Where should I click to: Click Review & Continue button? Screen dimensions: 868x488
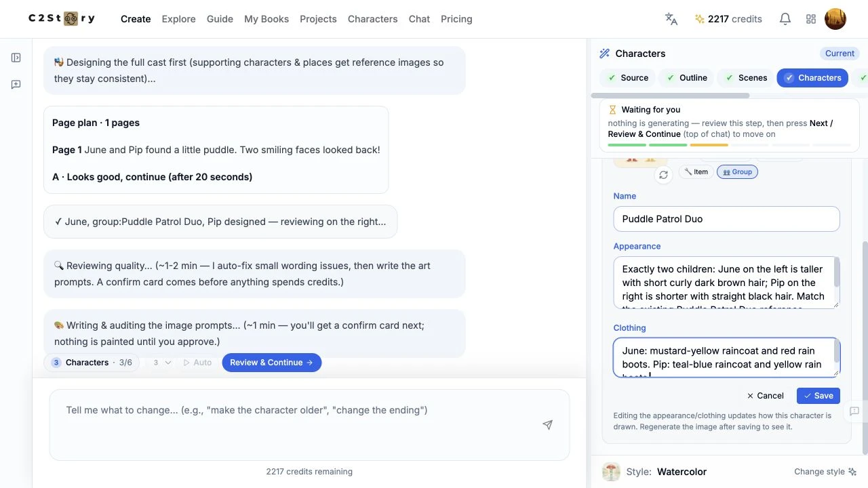click(x=271, y=363)
